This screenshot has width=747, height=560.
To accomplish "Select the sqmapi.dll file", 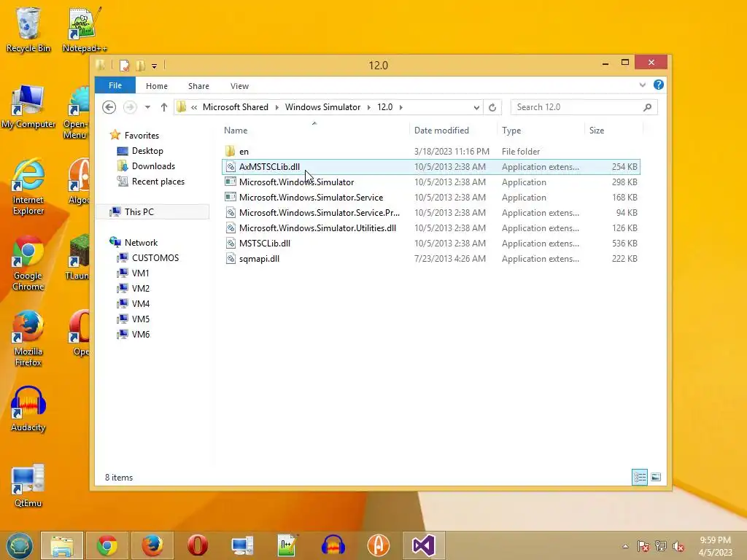I will [430, 259].
